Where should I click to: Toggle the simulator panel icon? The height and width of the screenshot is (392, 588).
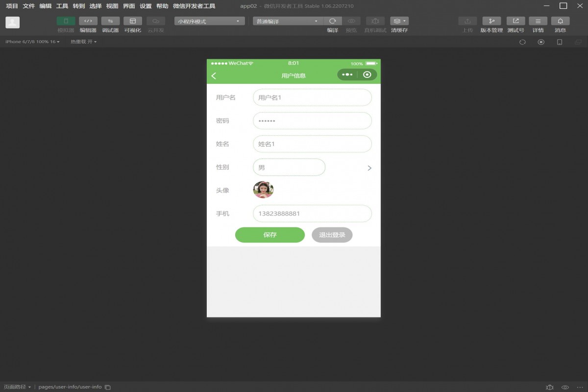click(66, 21)
